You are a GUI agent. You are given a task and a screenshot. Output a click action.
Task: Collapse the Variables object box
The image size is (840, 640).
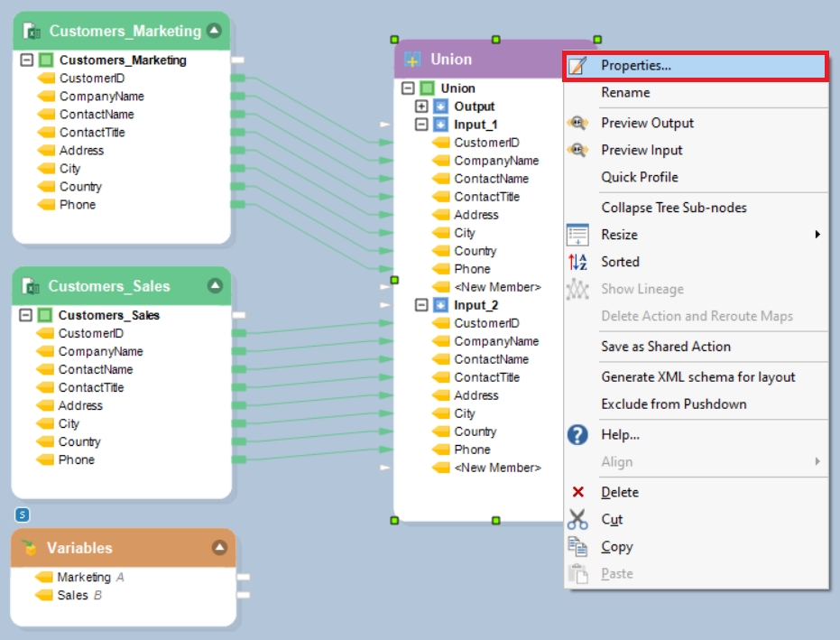tap(219, 547)
